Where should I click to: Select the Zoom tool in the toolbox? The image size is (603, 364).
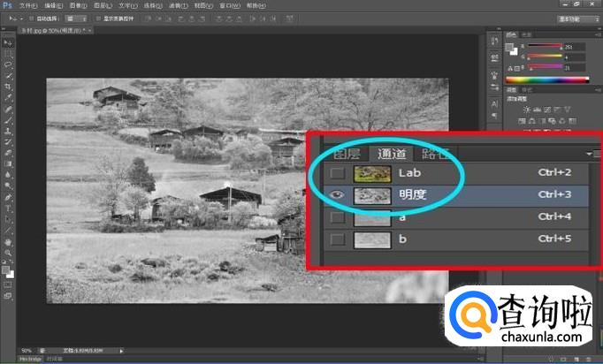tap(8, 252)
